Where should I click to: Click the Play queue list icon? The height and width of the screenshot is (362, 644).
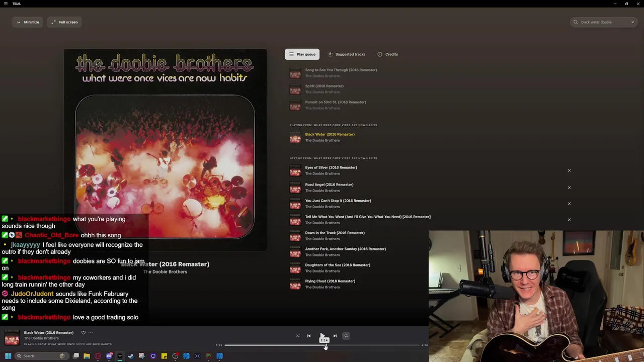pyautogui.click(x=291, y=54)
